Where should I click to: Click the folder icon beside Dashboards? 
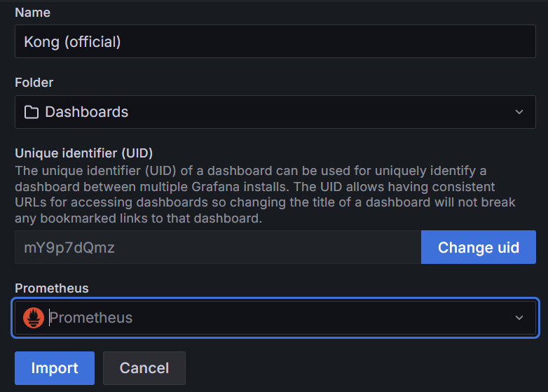click(31, 112)
